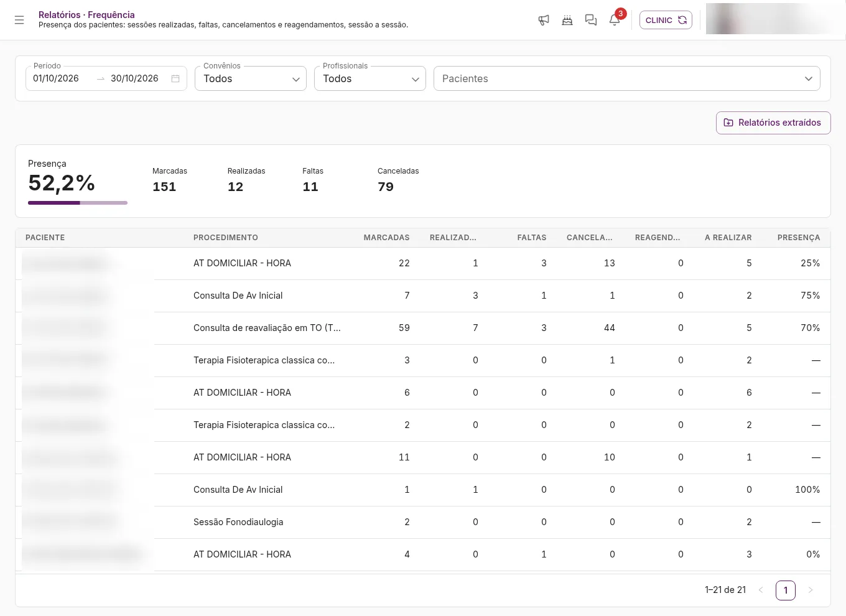
Task: Click the Canceladas 79 summary
Action: click(x=398, y=180)
